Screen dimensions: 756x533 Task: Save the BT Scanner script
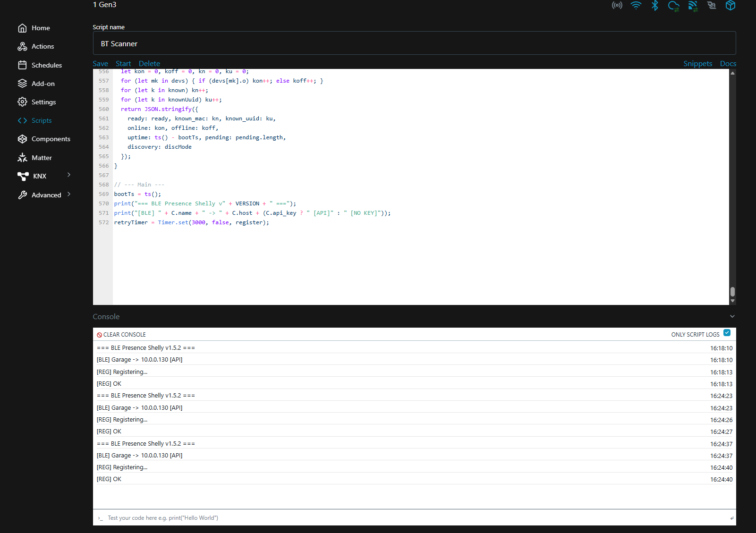coord(100,64)
